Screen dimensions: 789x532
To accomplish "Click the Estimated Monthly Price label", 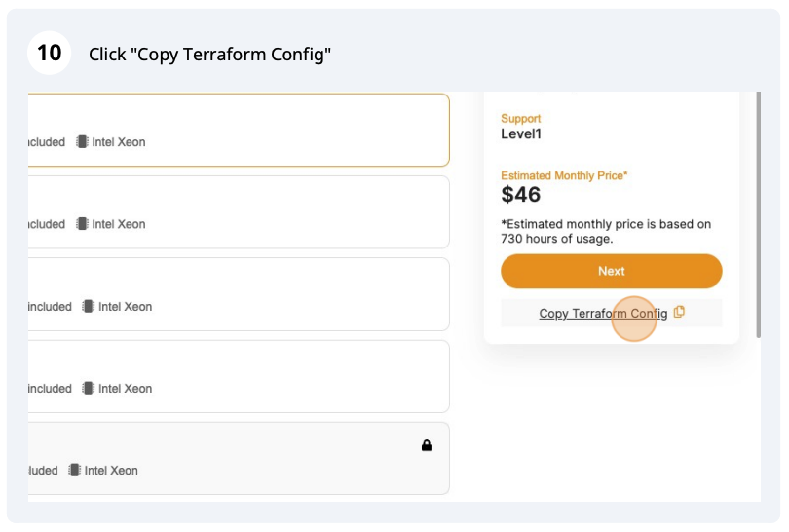I will coord(564,175).
